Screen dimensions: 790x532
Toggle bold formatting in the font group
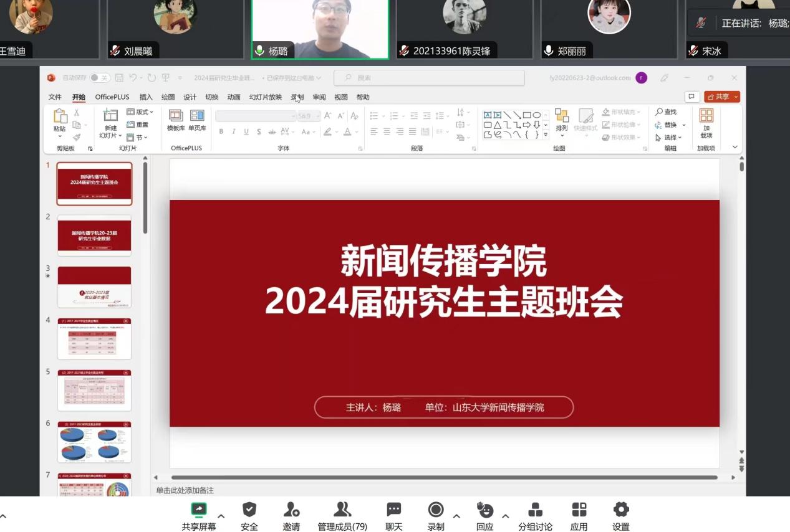coord(221,131)
